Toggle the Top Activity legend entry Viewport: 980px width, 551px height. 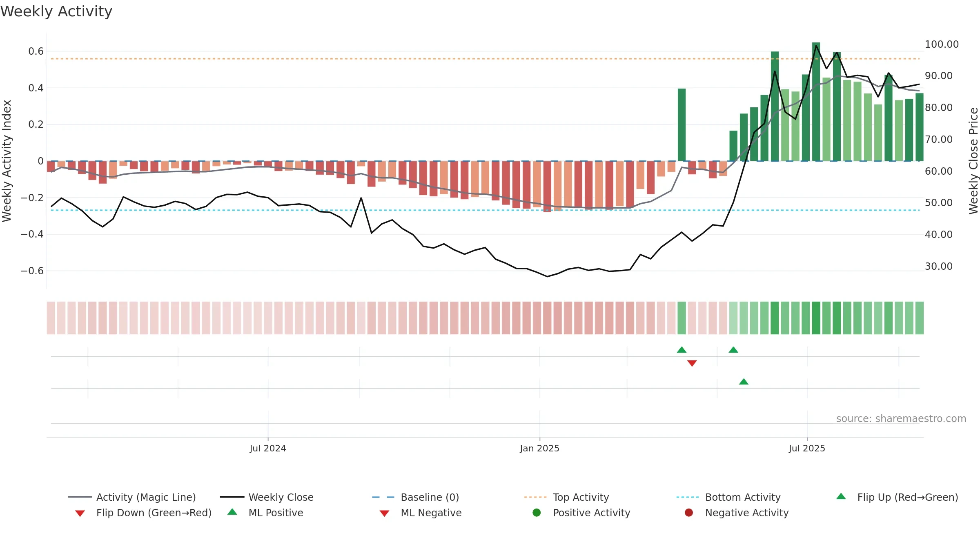click(x=567, y=497)
